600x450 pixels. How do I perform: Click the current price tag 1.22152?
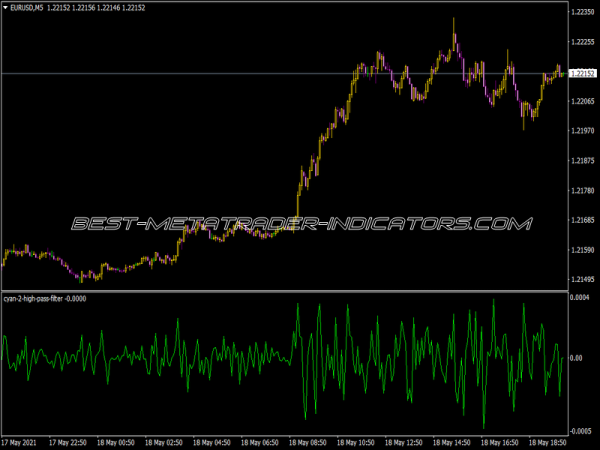582,73
